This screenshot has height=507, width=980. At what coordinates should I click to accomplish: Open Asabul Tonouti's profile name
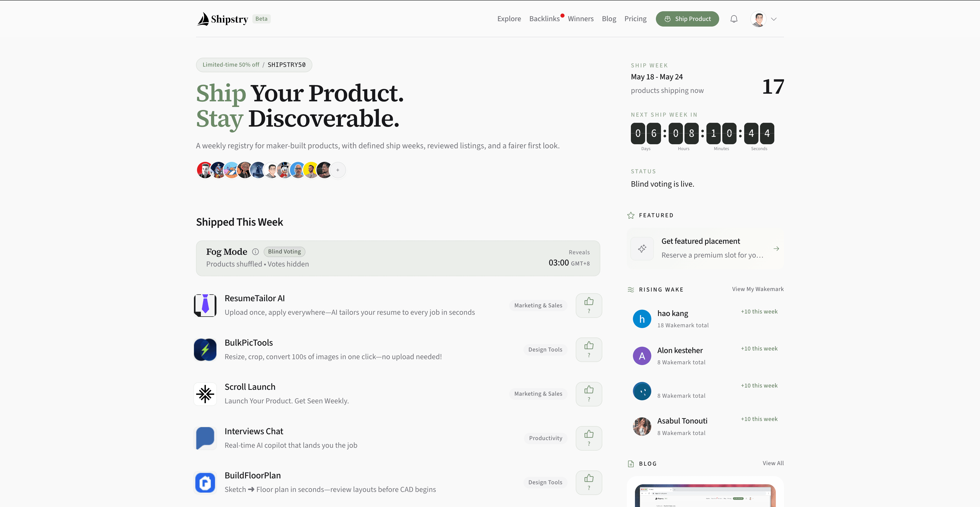[682, 421]
